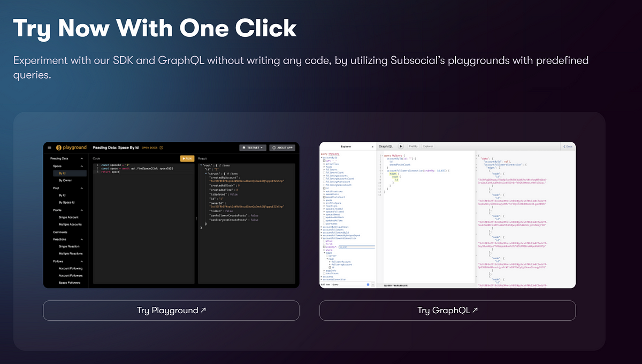Viewport: 642px width, 364px height.
Task: Open the GraphiQL explorer screenshot thumbnail
Action: [x=447, y=215]
